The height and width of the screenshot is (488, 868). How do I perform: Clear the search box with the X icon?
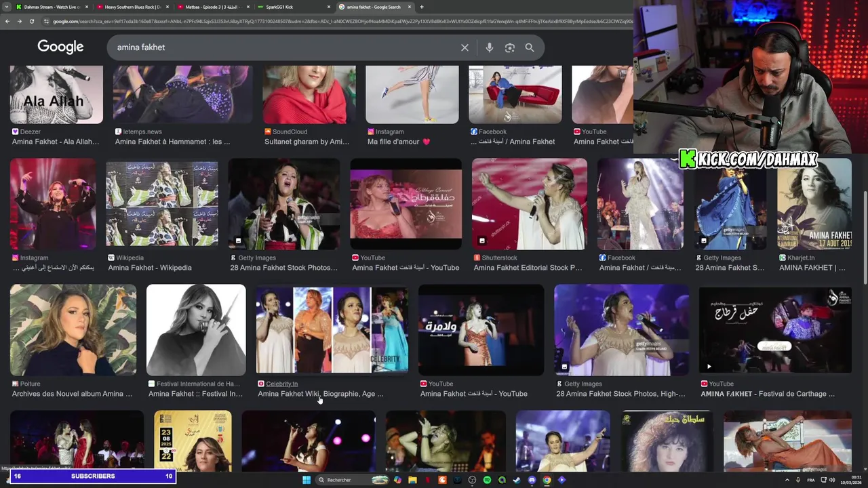465,47
